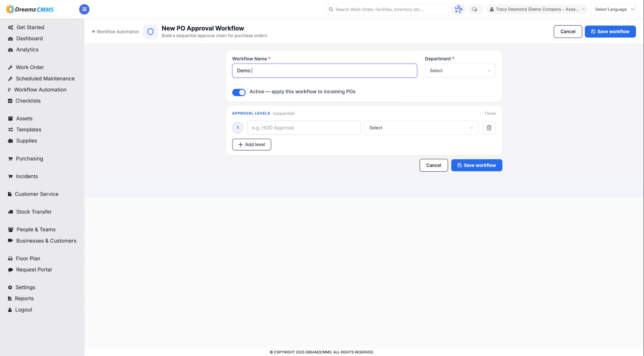Image resolution: width=644 pixels, height=356 pixels.
Task: Click the search magnifier icon
Action: (331, 9)
